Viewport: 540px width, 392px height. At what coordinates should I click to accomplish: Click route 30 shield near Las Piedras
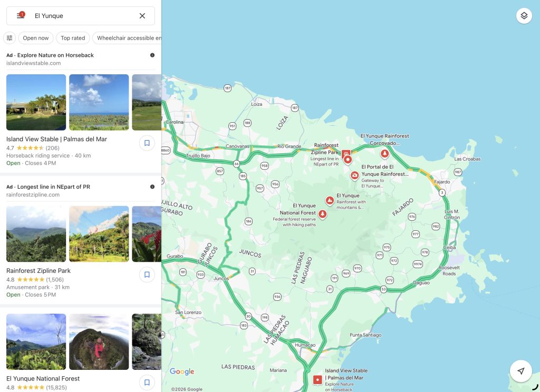248,316
